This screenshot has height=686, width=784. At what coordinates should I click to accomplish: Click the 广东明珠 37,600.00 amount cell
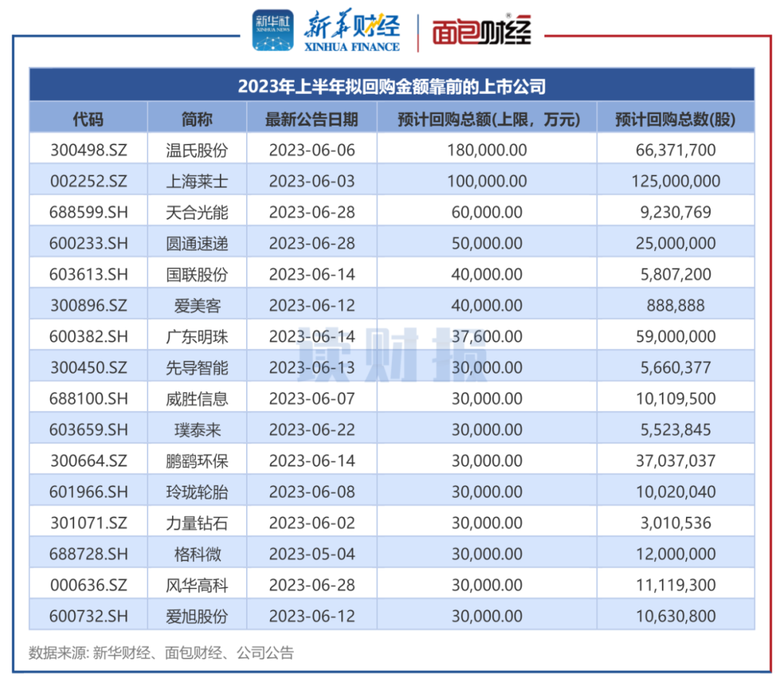(x=486, y=337)
